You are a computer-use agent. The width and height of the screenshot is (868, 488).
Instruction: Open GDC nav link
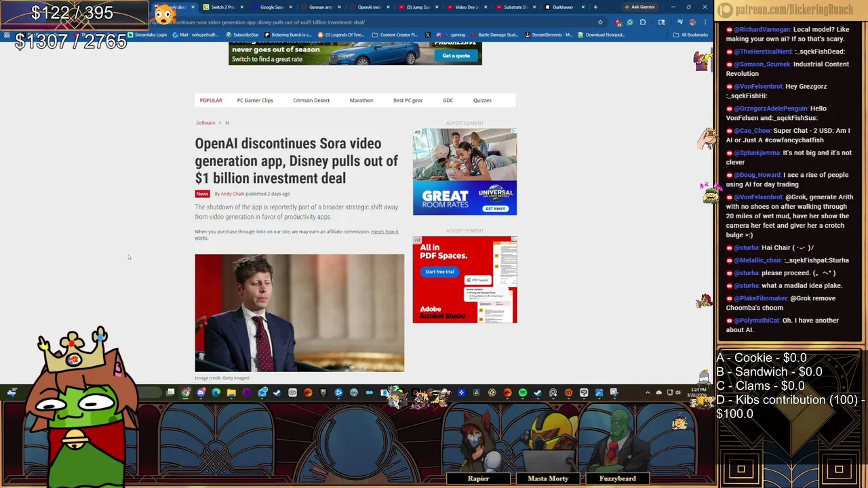[x=448, y=100]
